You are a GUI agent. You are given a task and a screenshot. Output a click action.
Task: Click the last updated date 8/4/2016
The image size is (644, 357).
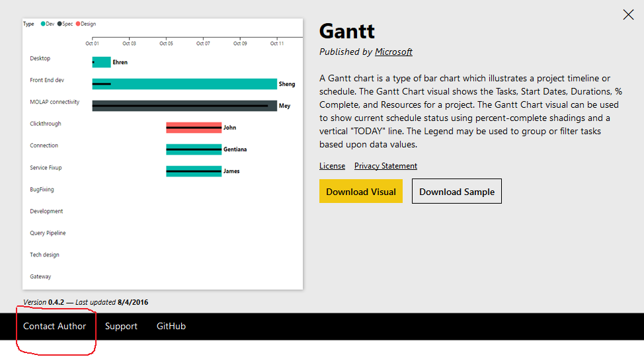point(133,302)
